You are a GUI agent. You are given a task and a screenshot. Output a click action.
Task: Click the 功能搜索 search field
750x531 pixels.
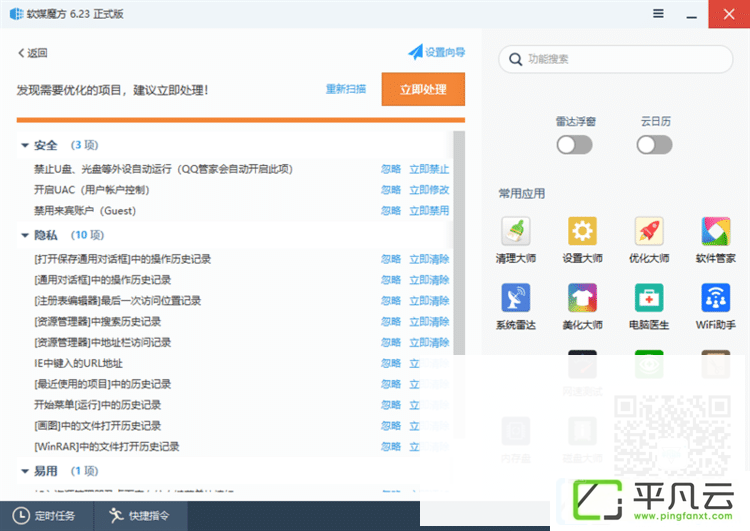(x=616, y=59)
